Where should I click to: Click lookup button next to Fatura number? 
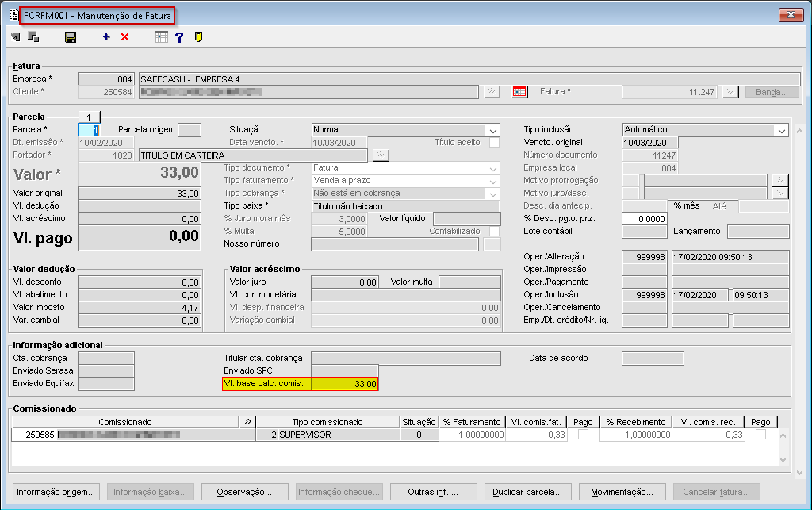(730, 92)
